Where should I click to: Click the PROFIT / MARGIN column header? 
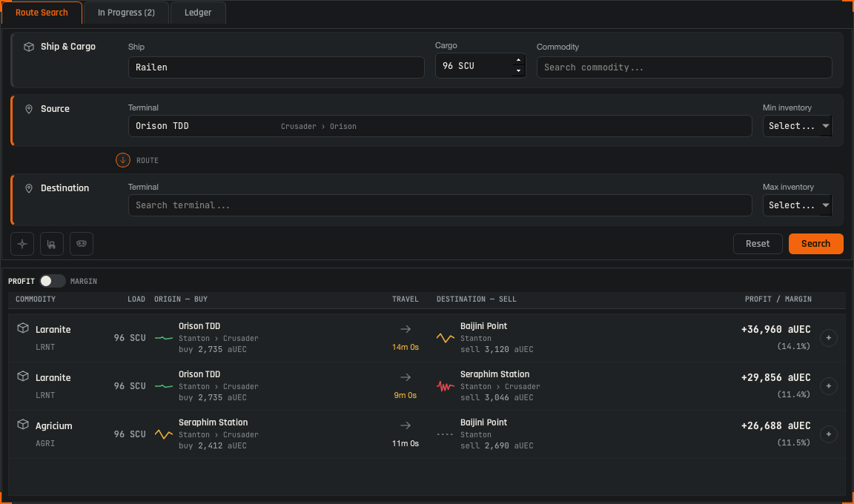click(x=778, y=299)
